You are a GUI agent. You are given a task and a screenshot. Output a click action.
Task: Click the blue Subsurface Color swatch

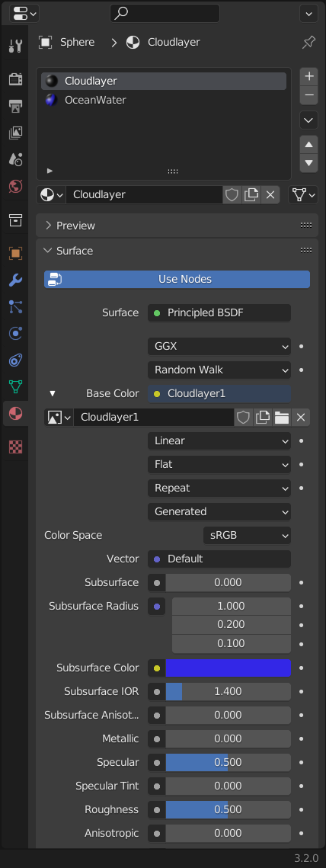[228, 668]
